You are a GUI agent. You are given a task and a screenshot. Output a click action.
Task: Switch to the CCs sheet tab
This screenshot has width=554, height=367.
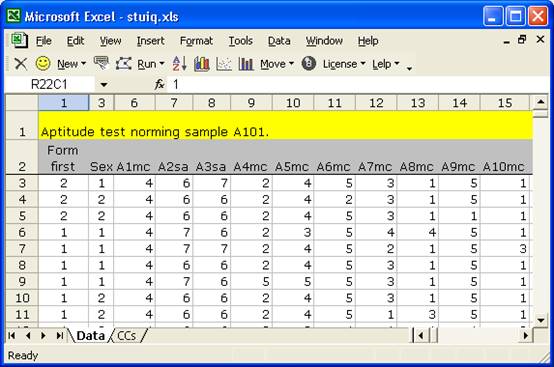(x=126, y=336)
